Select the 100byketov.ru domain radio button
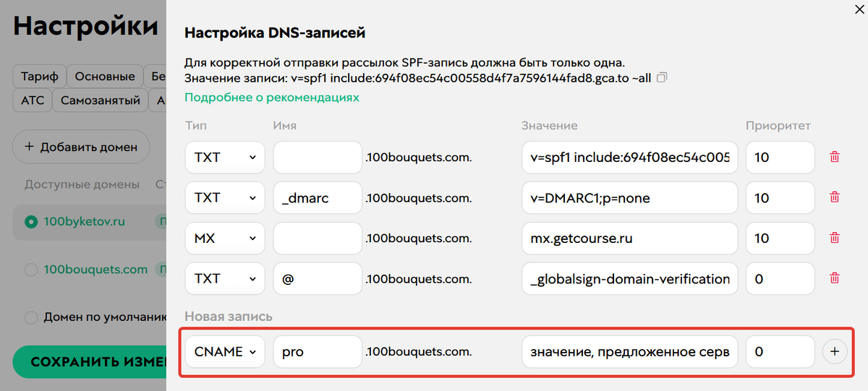The height and width of the screenshot is (391, 868). click(30, 222)
